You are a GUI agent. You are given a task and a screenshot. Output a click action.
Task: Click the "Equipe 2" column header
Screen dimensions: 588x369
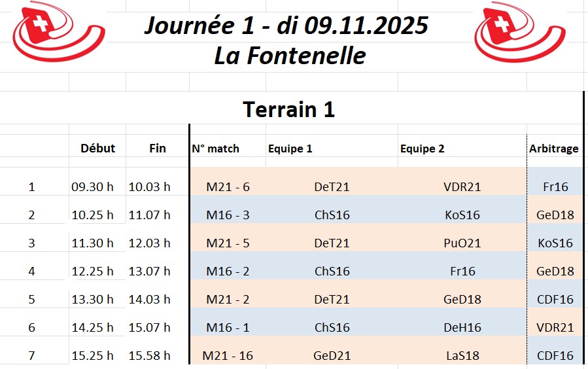point(422,149)
